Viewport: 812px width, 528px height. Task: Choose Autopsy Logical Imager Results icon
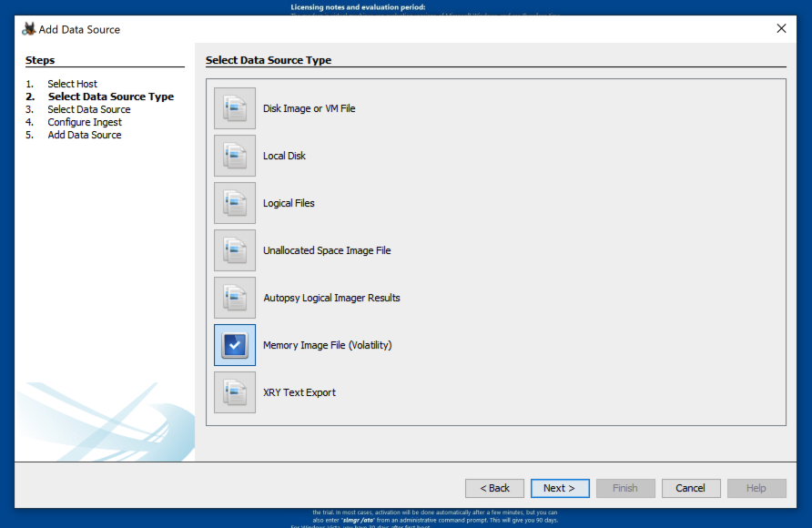(x=235, y=298)
